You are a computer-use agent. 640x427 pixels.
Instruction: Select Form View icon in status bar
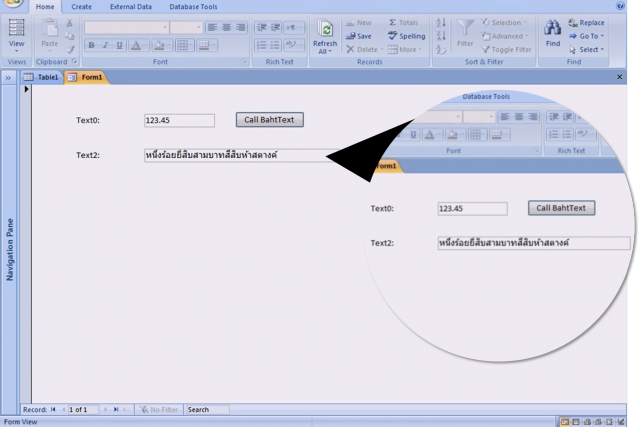pos(564,422)
